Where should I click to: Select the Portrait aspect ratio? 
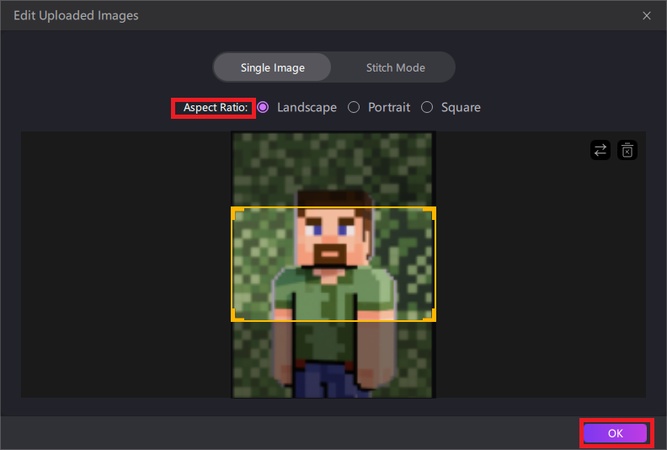pyautogui.click(x=353, y=107)
